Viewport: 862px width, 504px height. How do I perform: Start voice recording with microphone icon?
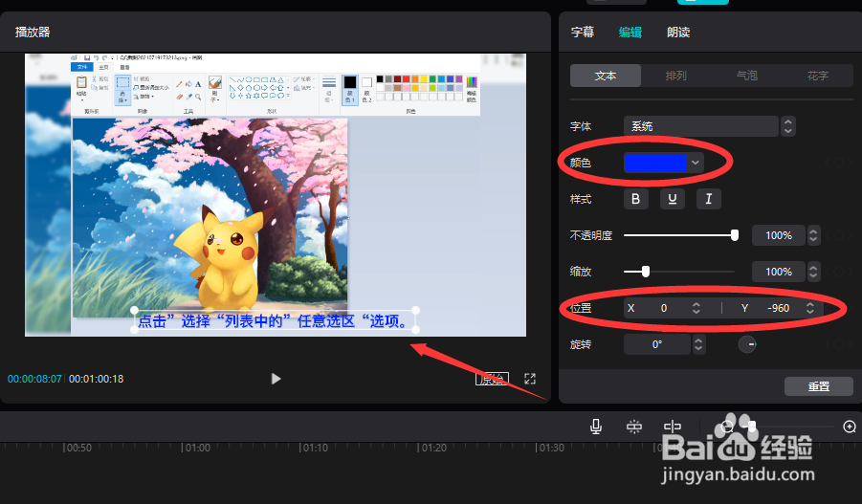596,427
